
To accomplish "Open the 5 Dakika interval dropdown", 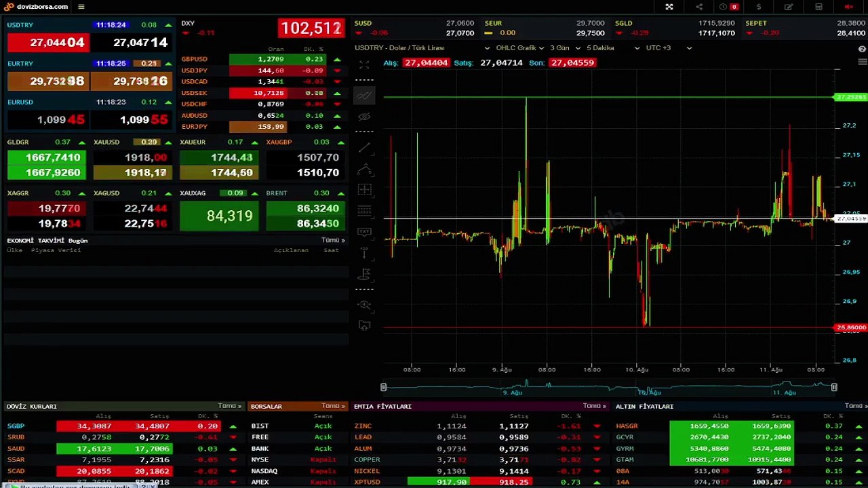I will pyautogui.click(x=613, y=48).
